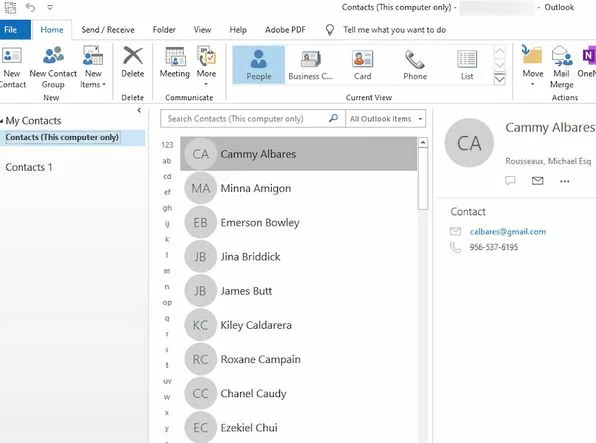Select contact Kiley Caldarera

click(299, 325)
